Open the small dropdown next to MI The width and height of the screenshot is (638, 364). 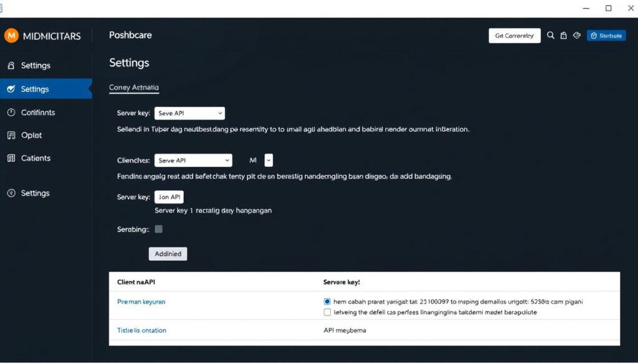tap(269, 161)
